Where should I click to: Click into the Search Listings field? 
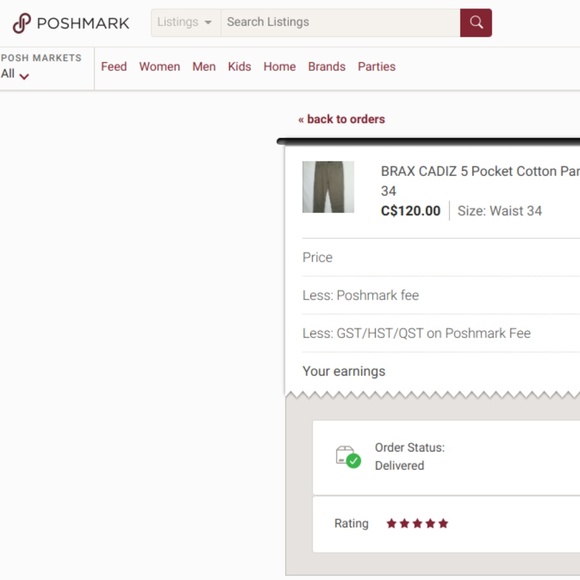(x=340, y=23)
